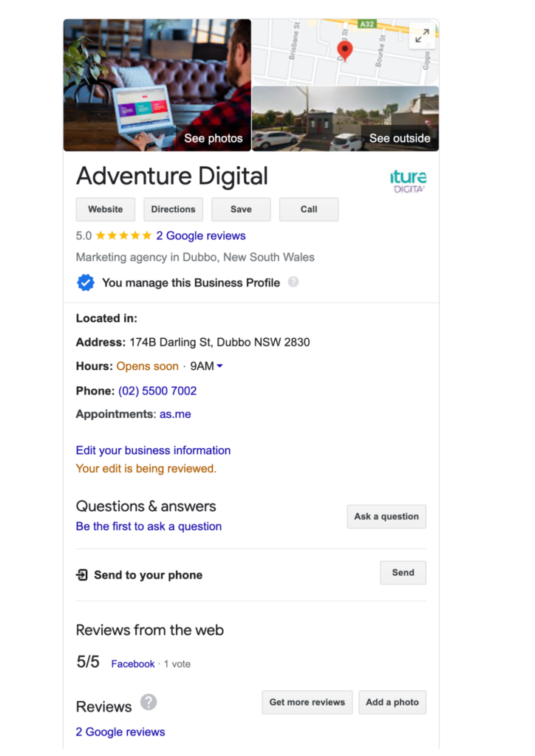Open the as.me appointments link
This screenshot has width=535, height=756.
click(x=175, y=414)
